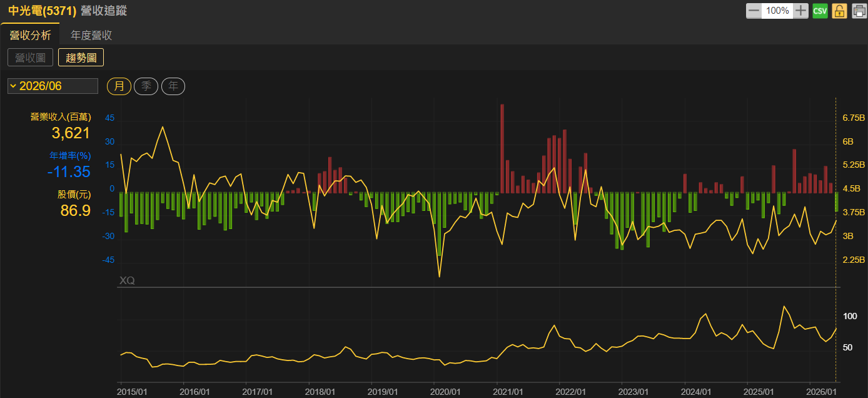Image resolution: width=868 pixels, height=398 pixels.
Task: Show the 營收圖 view
Action: point(30,58)
